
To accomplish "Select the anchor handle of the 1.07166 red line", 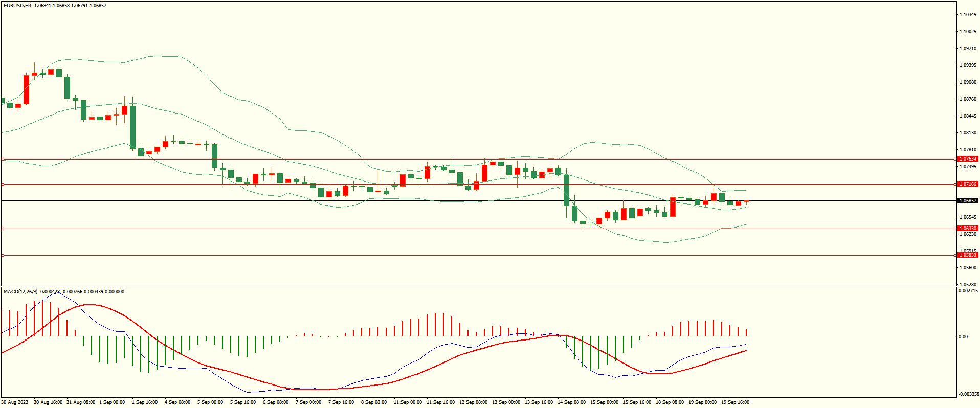I will 3,184.
